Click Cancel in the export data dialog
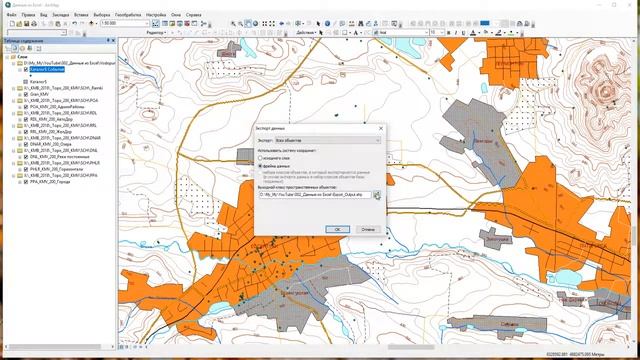This screenshot has height=360, width=640. (x=368, y=229)
